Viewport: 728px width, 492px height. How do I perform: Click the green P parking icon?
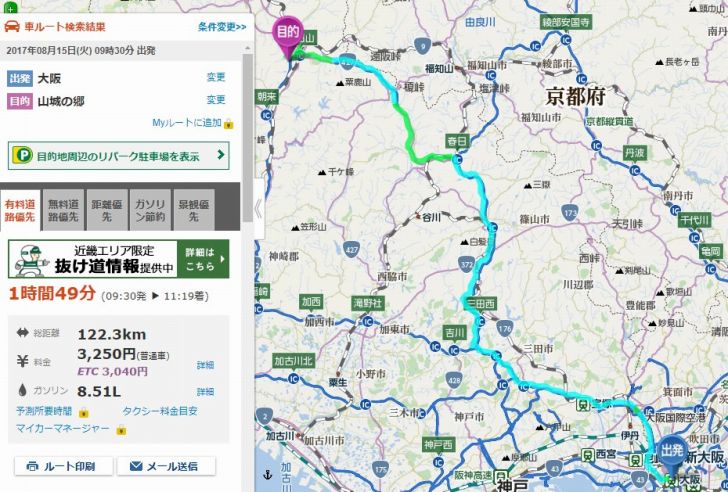23,155
